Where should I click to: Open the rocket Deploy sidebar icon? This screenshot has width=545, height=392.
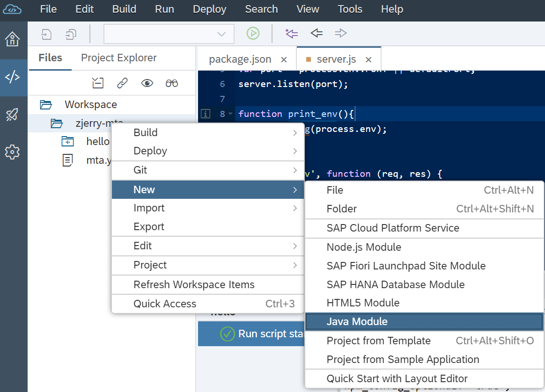click(x=12, y=115)
